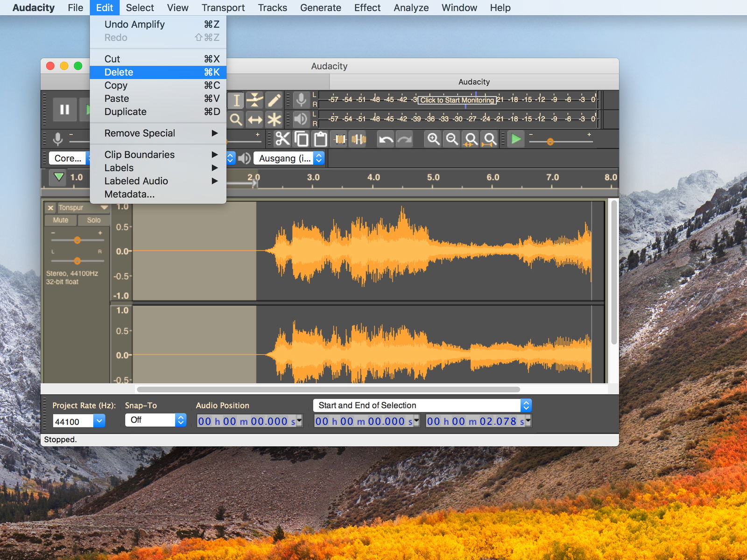747x560 pixels.
Task: Choose Delete from Edit menu
Action: click(158, 72)
